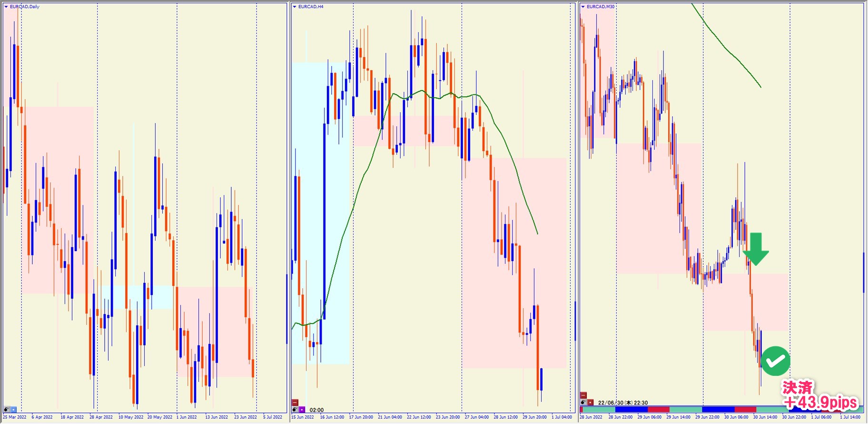Click the purple square icon in the H4 chart

(x=302, y=410)
